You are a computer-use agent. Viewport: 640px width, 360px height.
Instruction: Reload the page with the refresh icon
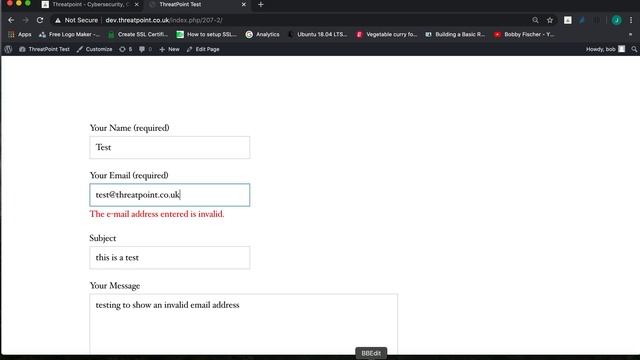[x=40, y=20]
